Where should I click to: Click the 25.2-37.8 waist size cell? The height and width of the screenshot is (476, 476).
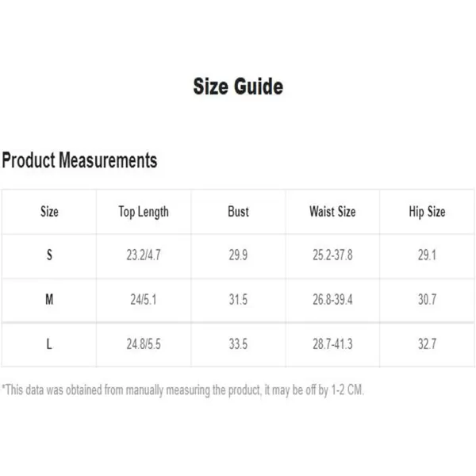tap(332, 255)
